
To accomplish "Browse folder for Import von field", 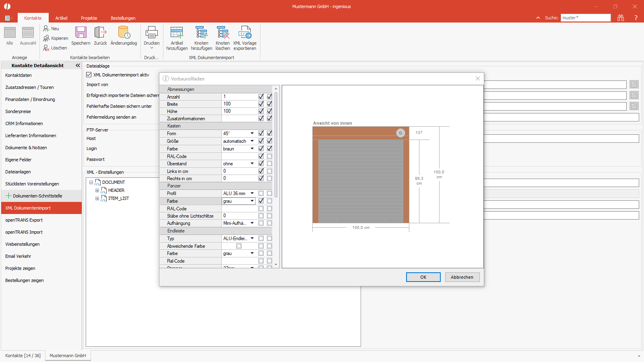I will point(634,84).
